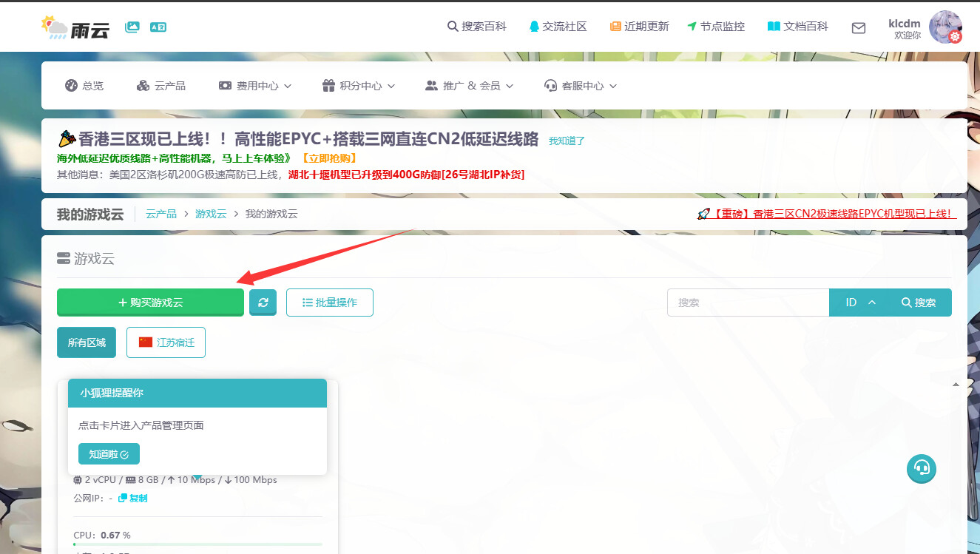Click the teal 搜索 button
The image size is (980, 554).
point(919,303)
